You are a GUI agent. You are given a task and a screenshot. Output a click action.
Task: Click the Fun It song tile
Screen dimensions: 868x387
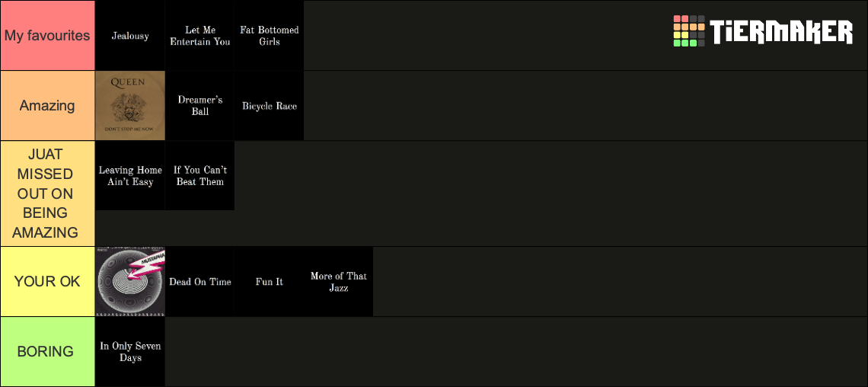tap(269, 281)
